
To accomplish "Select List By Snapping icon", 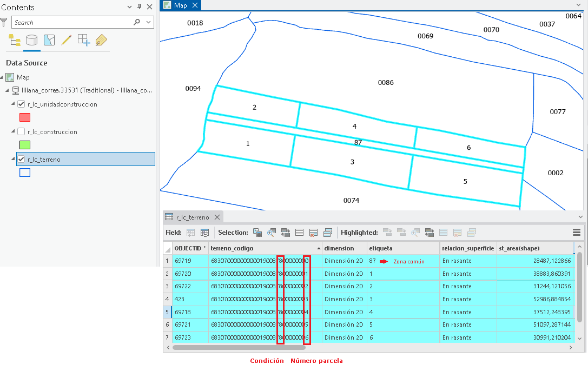I will (x=84, y=40).
